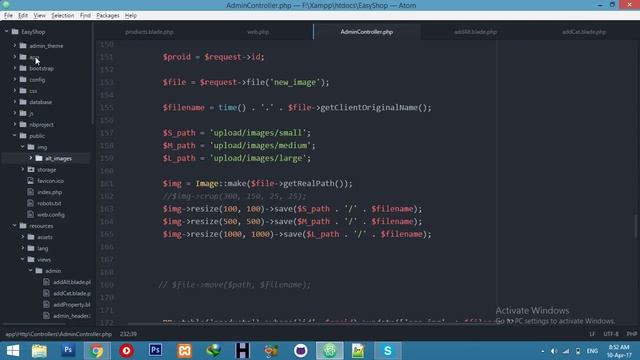Switch to web.php tab
Viewport: 640px width, 360px height.
258,32
